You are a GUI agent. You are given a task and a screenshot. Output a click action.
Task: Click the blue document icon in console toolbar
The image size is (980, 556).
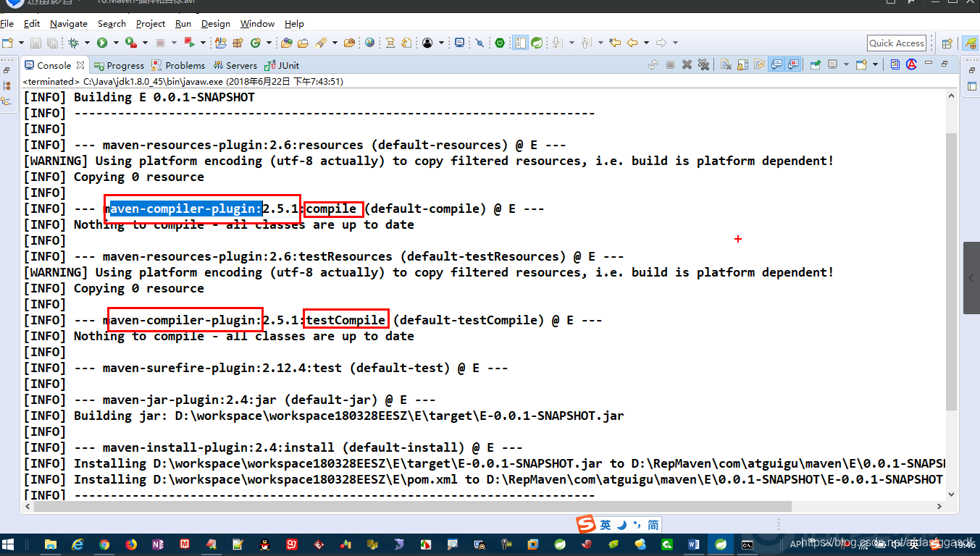(x=895, y=64)
